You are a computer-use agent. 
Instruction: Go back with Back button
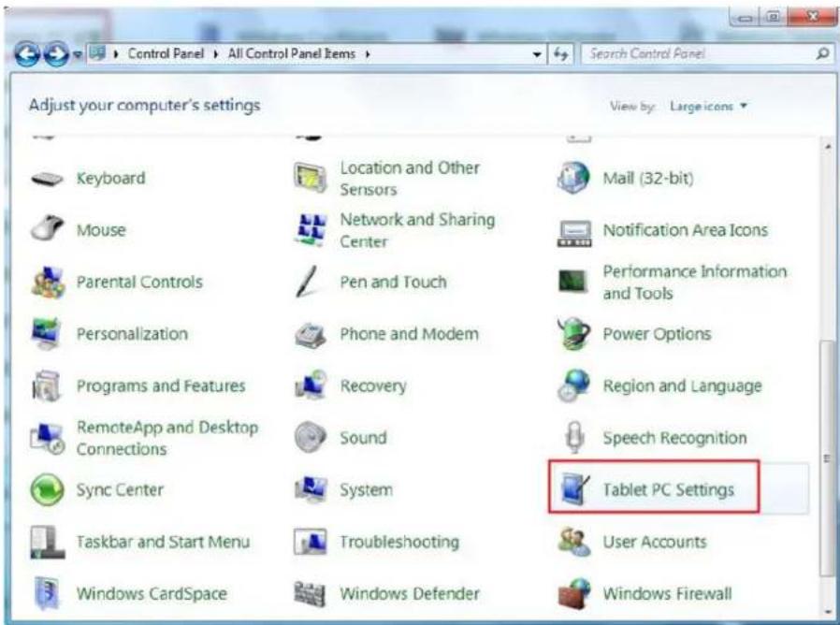click(x=27, y=54)
